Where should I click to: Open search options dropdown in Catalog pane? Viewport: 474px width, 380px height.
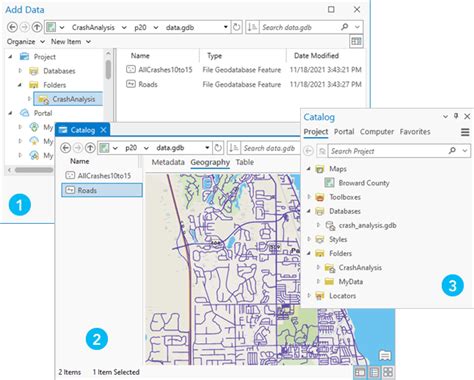465,151
